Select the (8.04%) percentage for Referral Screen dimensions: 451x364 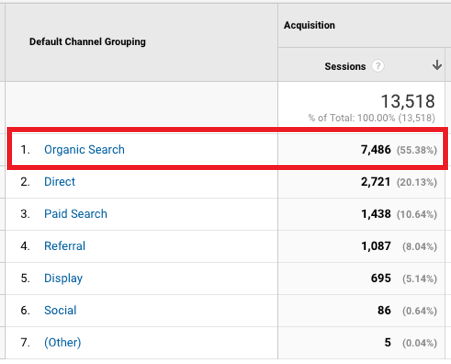pyautogui.click(x=419, y=247)
